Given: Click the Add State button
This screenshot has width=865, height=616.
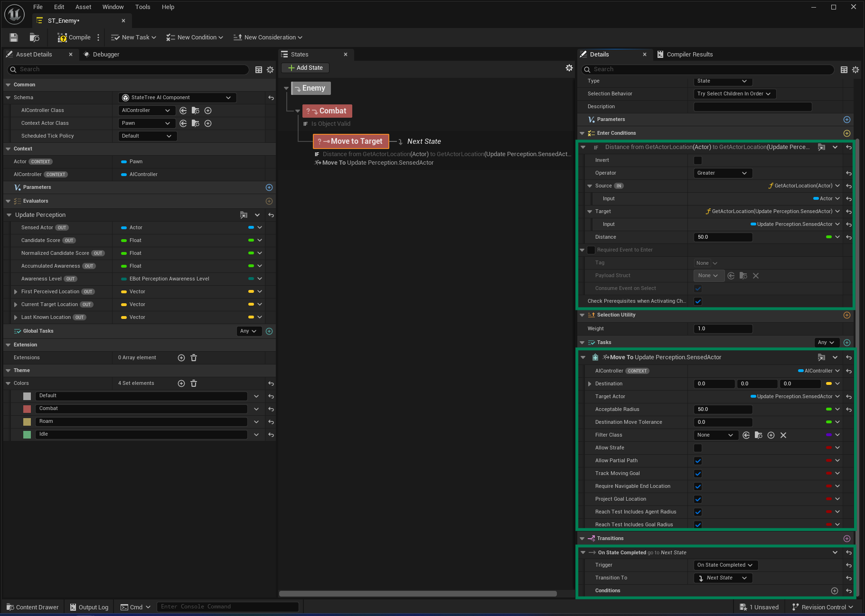Looking at the screenshot, I should (x=305, y=68).
